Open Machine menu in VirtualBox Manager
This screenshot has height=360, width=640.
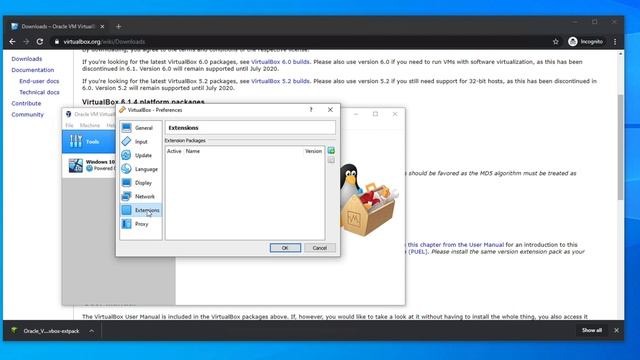(90, 125)
